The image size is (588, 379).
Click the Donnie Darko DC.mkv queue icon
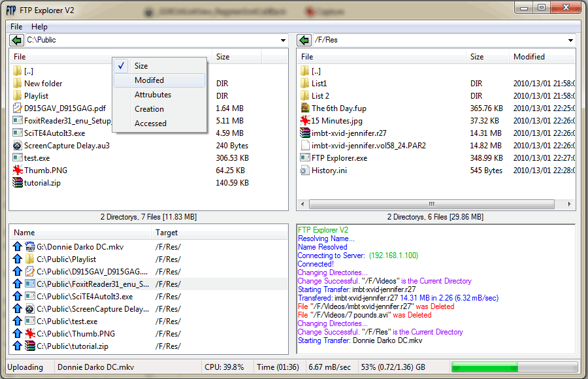click(x=30, y=246)
